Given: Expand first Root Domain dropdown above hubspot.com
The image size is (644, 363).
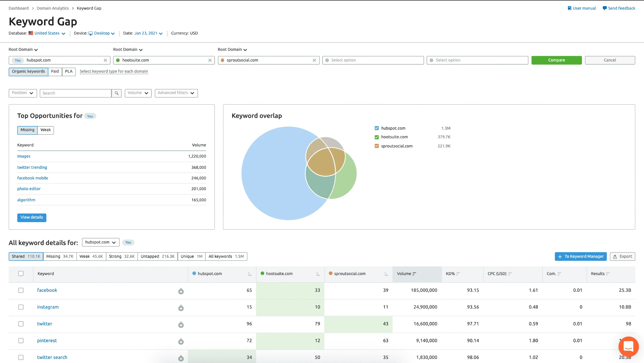Looking at the screenshot, I should pyautogui.click(x=23, y=49).
